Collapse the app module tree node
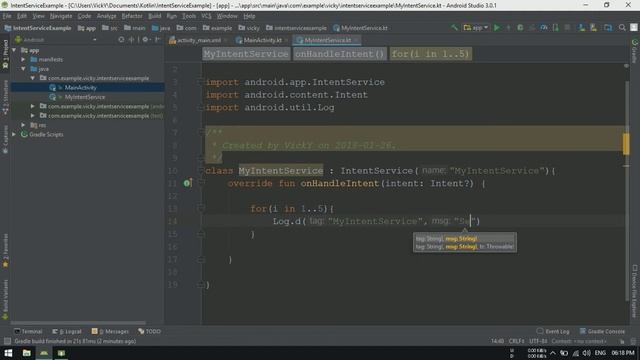The height and width of the screenshot is (360, 640). click(14, 50)
